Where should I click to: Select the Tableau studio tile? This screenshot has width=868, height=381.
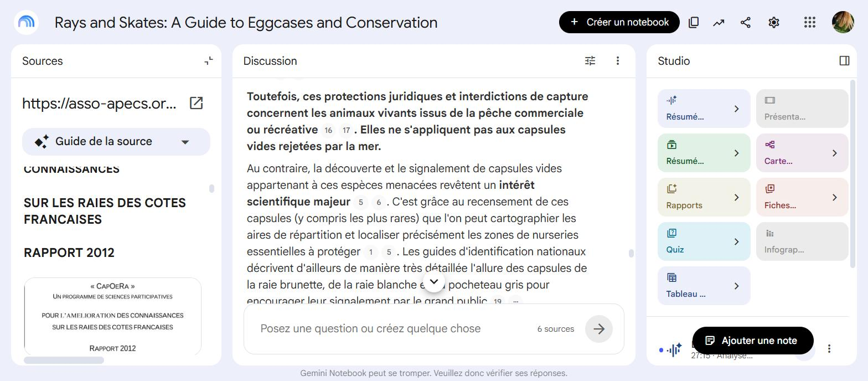pyautogui.click(x=704, y=286)
